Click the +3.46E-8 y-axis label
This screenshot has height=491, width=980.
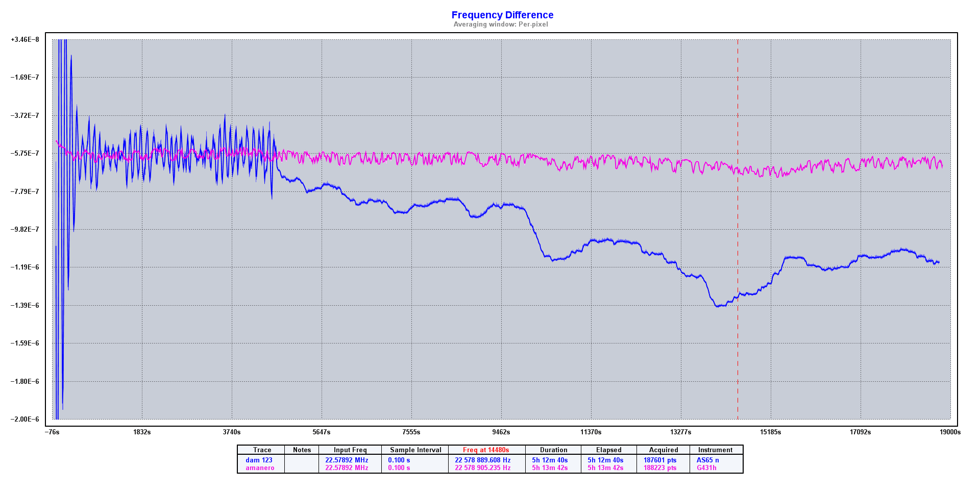[25, 39]
